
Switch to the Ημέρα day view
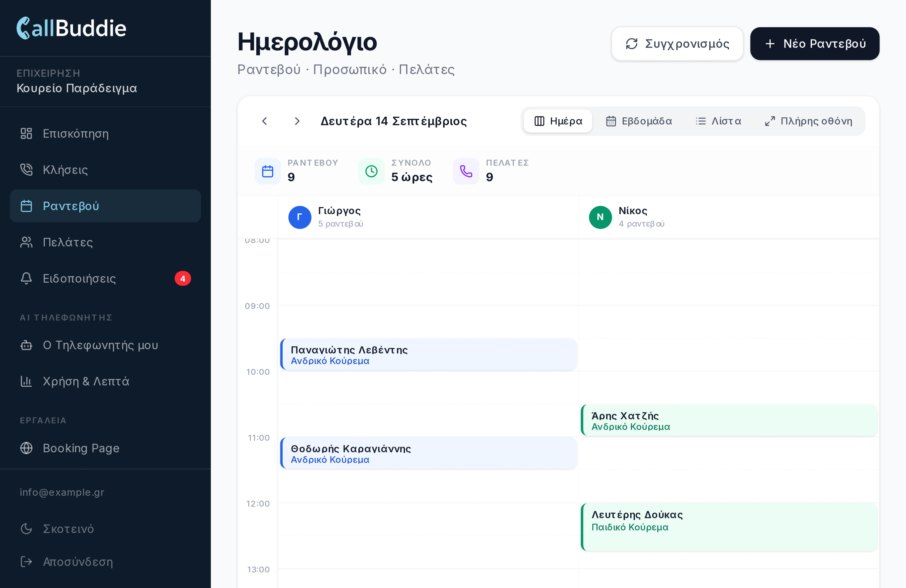[558, 121]
